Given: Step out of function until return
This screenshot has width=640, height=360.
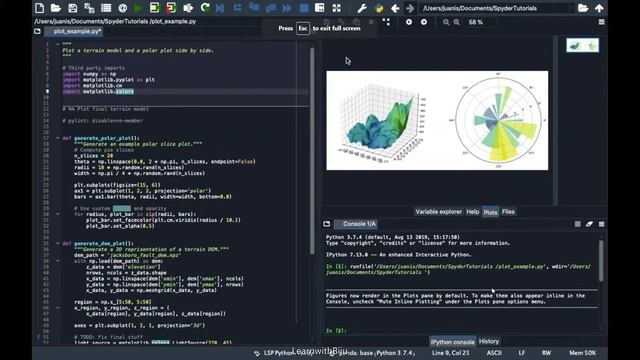Looking at the screenshot, I should [x=271, y=8].
